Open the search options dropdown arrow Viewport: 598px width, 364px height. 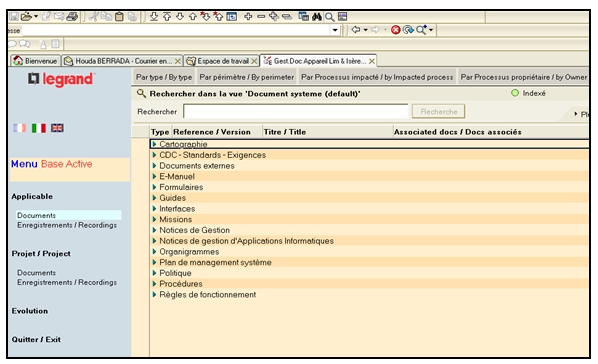point(431,30)
